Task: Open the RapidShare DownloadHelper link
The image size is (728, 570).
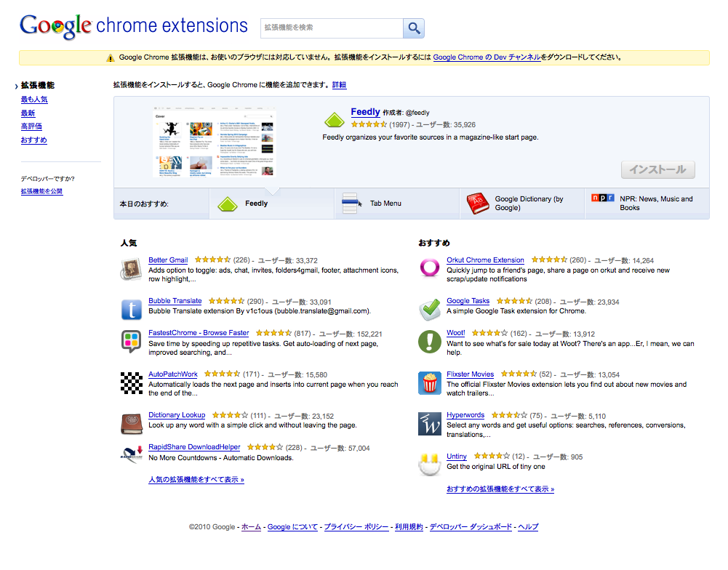Action: coord(194,447)
